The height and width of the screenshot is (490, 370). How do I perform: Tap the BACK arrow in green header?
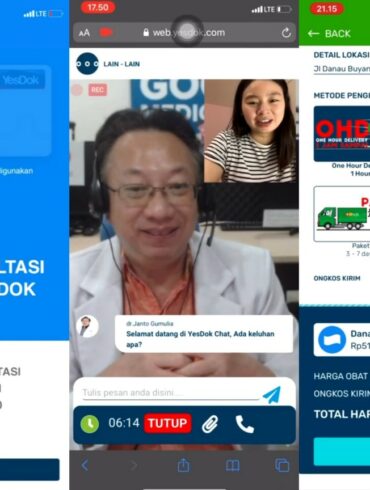coord(313,33)
